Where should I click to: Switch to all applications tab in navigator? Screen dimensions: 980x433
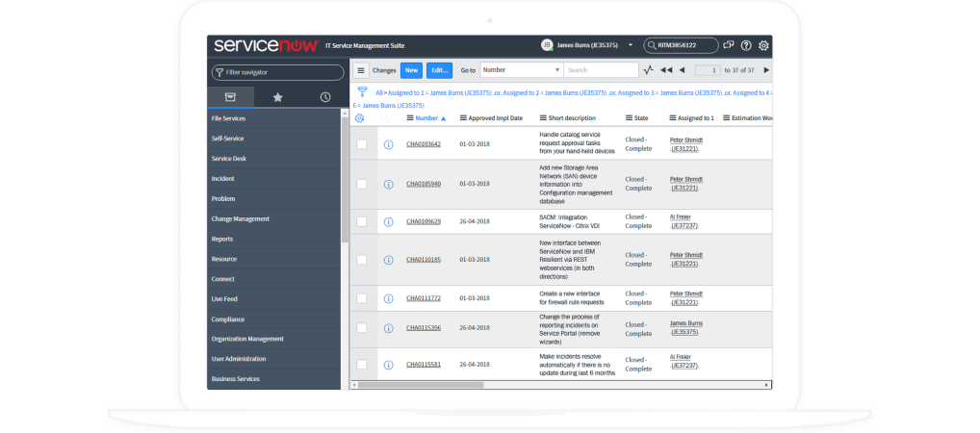[x=231, y=97]
